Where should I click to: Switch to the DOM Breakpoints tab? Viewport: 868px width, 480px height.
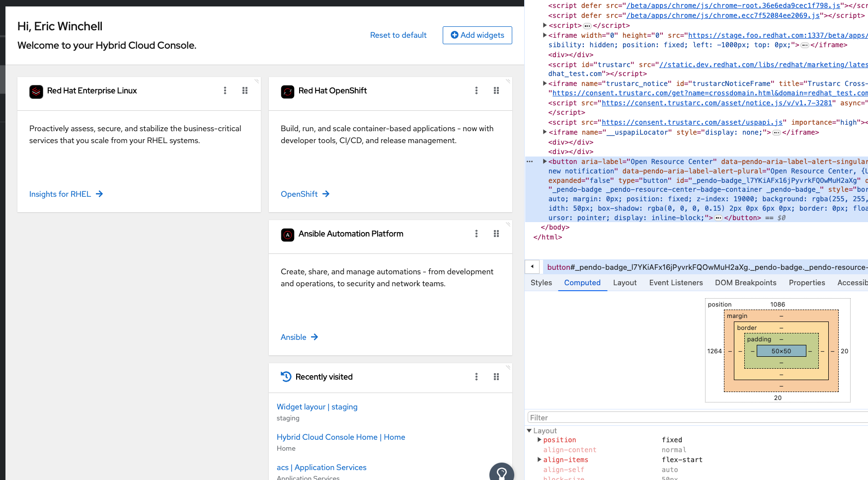[746, 283]
